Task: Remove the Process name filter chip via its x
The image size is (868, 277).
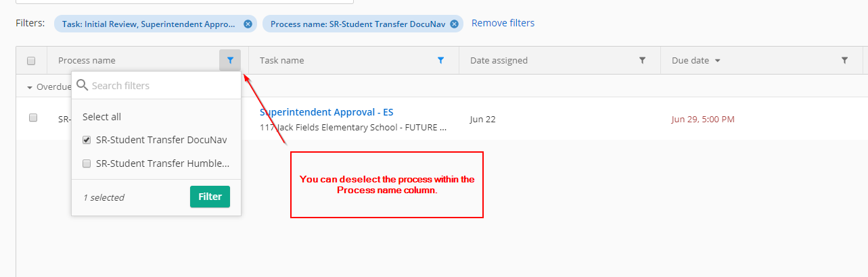Action: pos(455,24)
